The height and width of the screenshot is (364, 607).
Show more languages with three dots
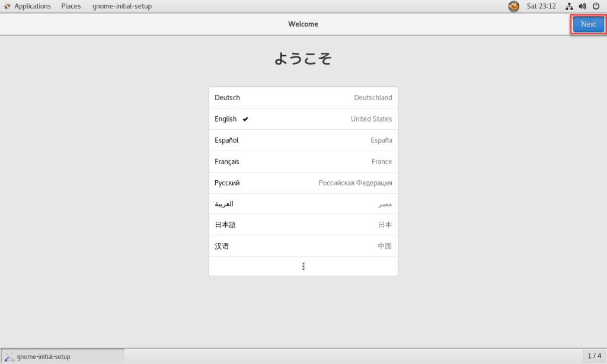303,266
